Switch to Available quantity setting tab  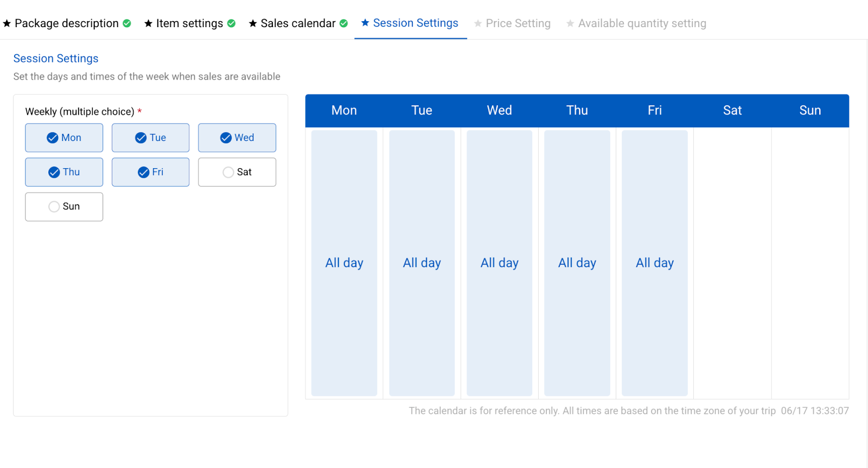coord(636,23)
